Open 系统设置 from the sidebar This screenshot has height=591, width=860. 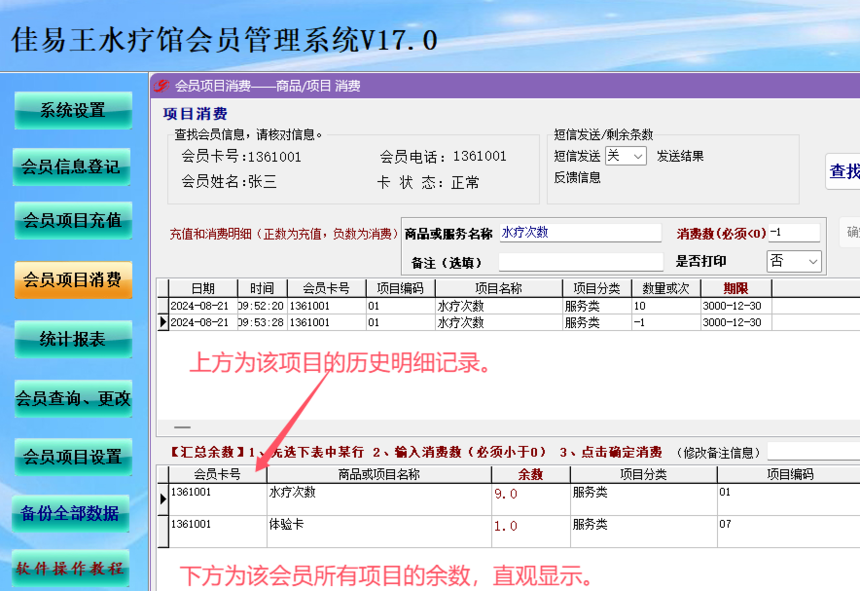point(73,111)
